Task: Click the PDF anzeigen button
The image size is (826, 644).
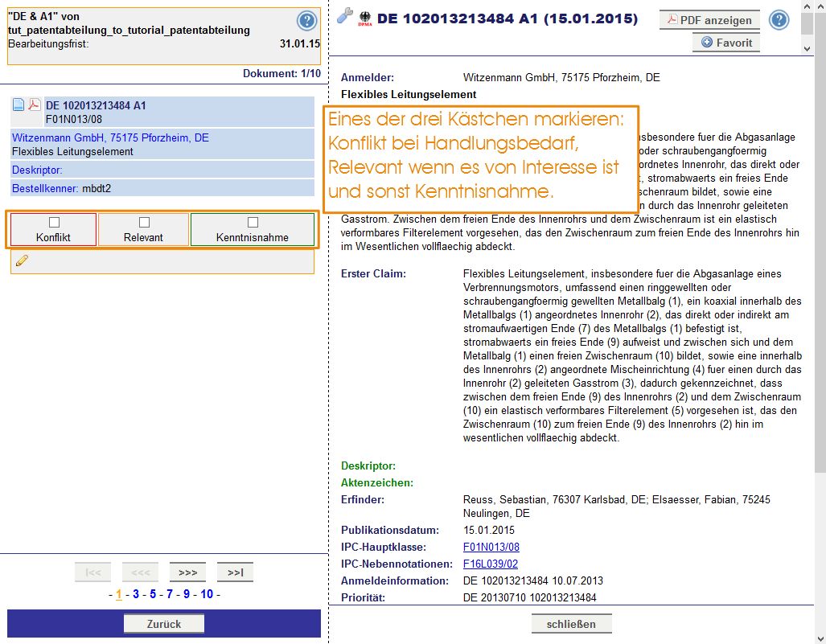Action: [709, 20]
